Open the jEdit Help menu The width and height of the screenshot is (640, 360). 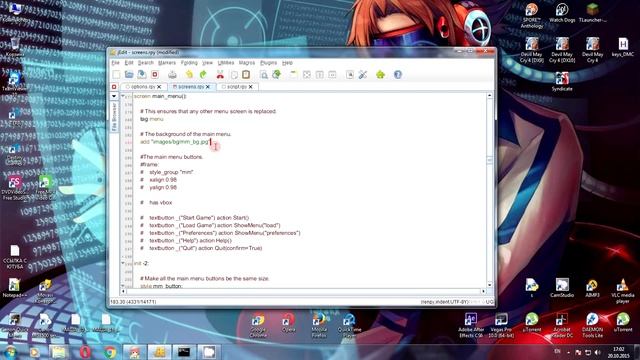(287, 63)
